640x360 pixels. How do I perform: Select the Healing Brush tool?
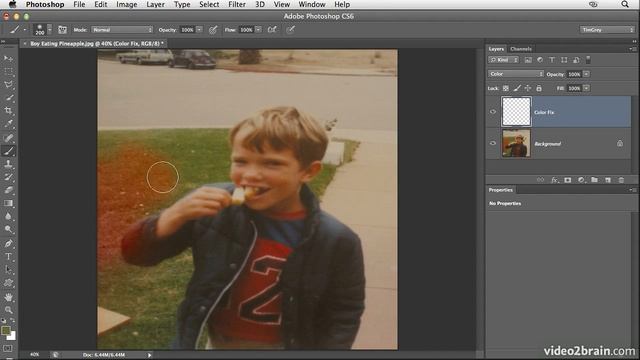[8, 138]
